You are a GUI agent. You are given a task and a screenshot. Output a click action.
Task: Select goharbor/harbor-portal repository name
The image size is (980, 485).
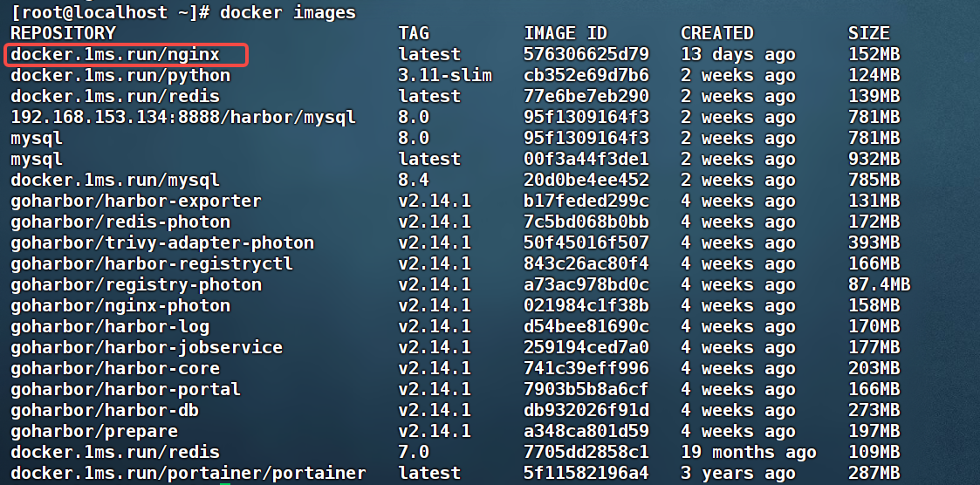point(126,389)
